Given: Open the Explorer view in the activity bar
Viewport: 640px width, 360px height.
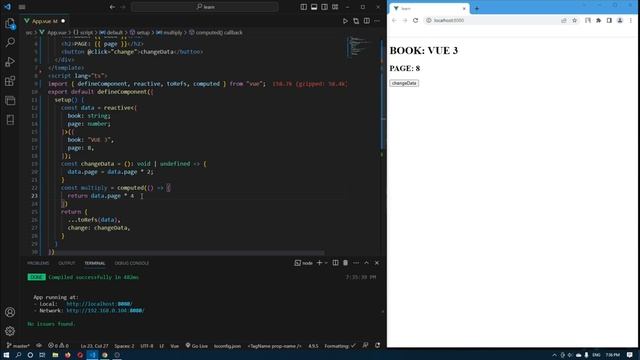Looking at the screenshot, I should tap(10, 23).
